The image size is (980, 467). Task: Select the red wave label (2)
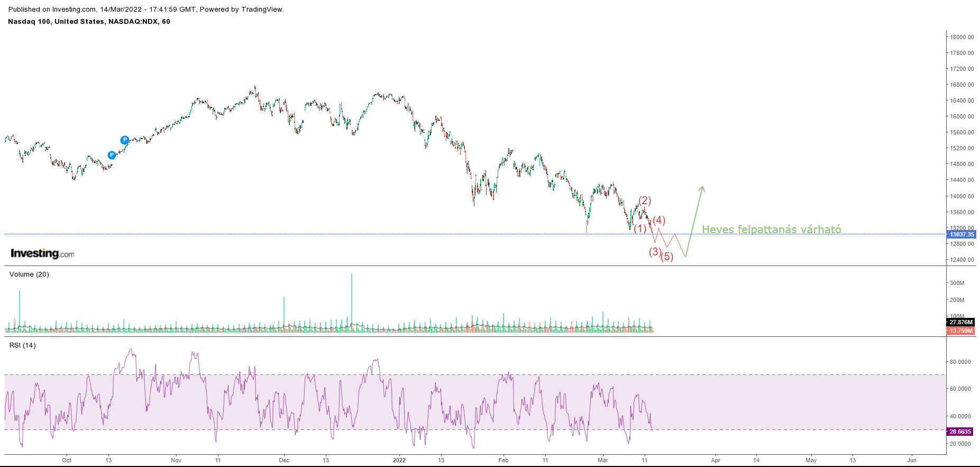tap(644, 200)
